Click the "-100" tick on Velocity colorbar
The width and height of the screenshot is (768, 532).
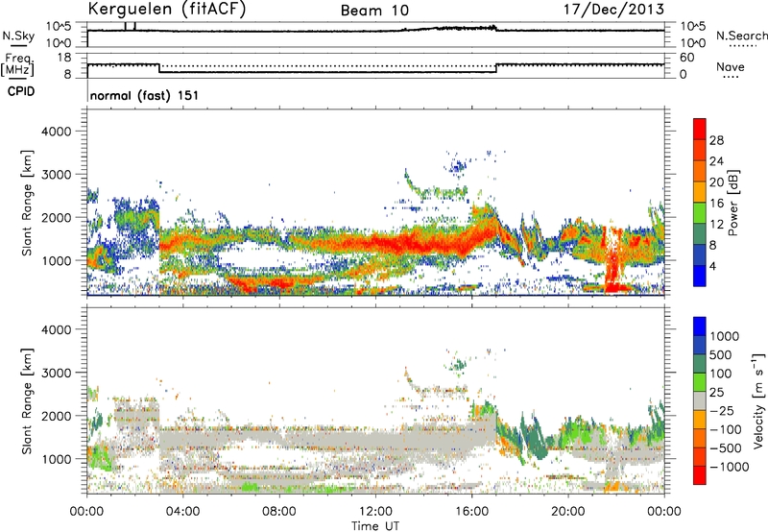(x=726, y=429)
